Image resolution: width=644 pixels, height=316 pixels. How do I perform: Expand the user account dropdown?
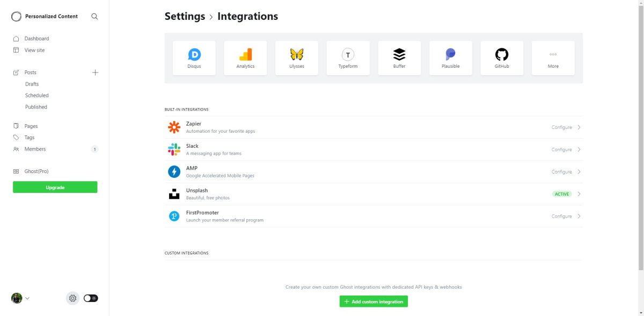click(26, 298)
